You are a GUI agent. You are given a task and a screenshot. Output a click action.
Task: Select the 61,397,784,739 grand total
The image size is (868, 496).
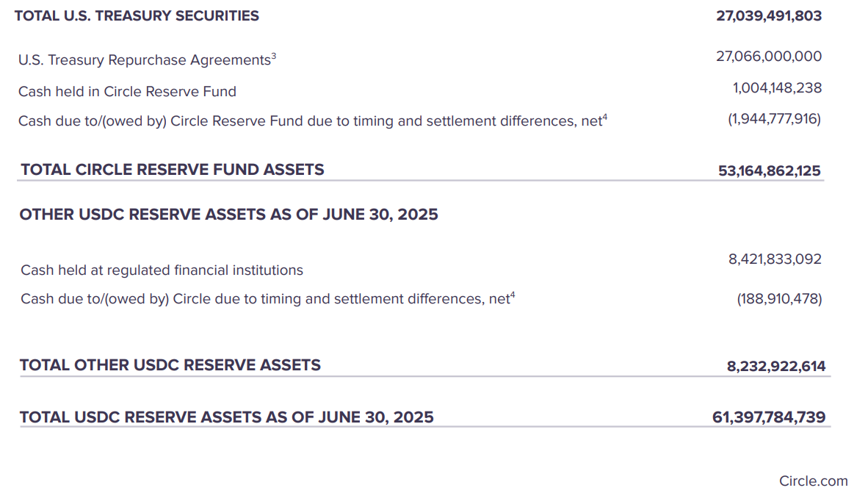(x=769, y=418)
